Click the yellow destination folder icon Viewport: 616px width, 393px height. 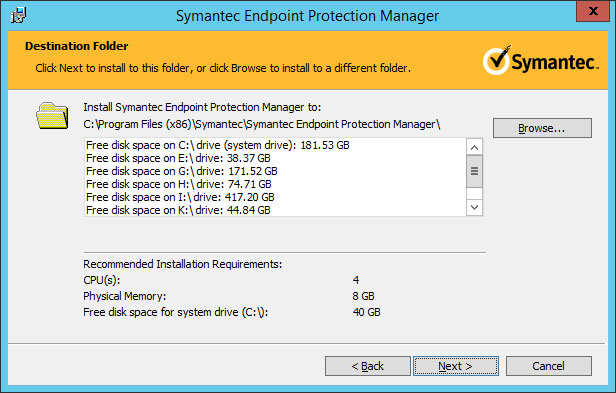click(x=52, y=116)
